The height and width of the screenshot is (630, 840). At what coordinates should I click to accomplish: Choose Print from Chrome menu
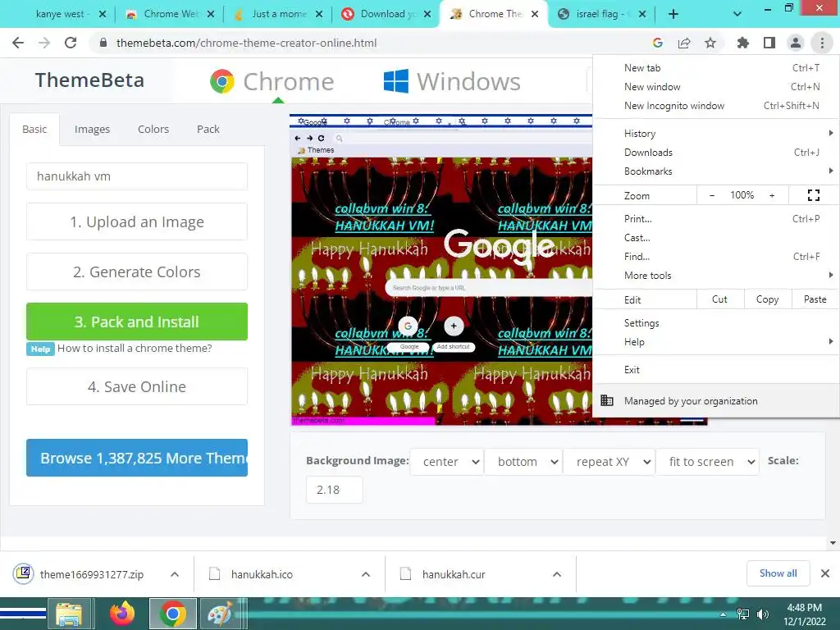716,218
